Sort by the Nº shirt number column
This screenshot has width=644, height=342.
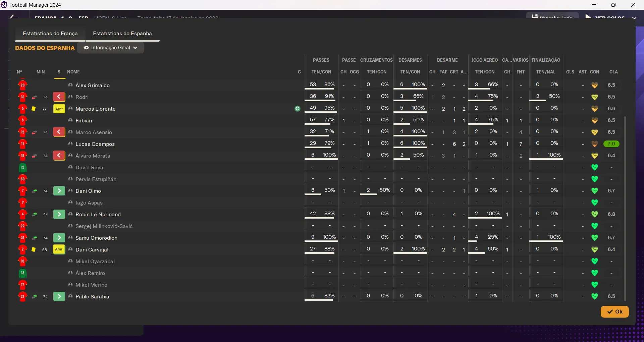(x=19, y=72)
